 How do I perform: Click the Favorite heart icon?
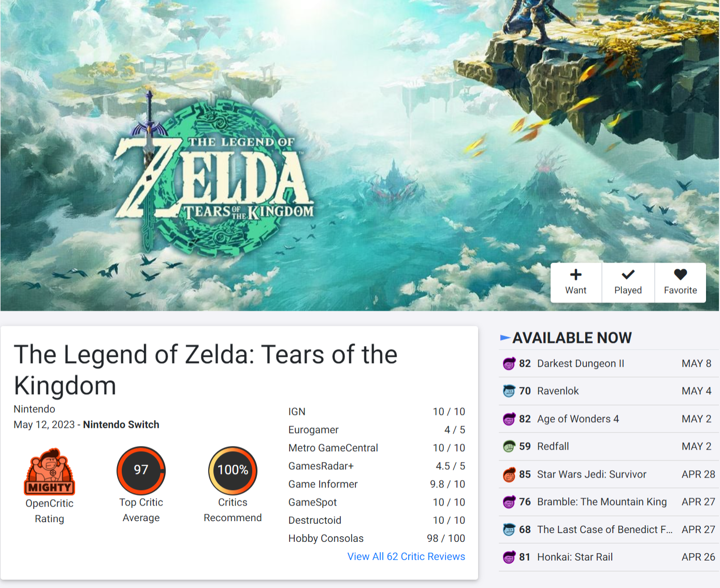pyautogui.click(x=680, y=275)
